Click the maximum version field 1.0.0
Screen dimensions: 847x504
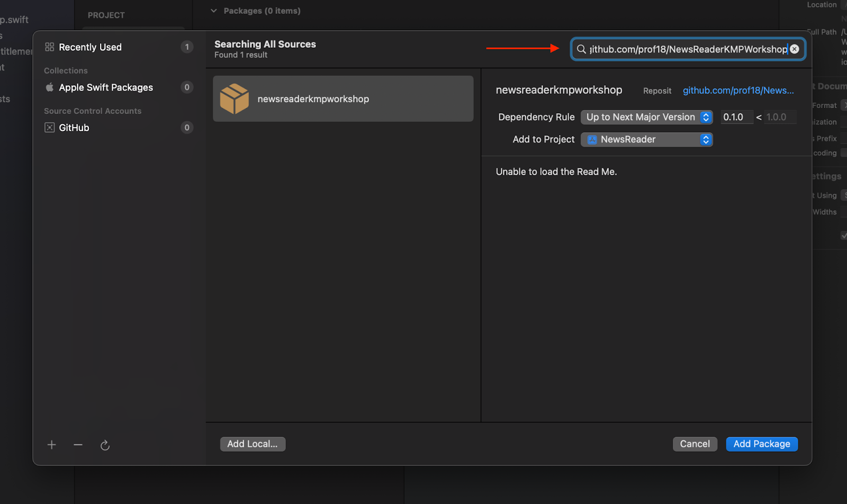click(780, 117)
